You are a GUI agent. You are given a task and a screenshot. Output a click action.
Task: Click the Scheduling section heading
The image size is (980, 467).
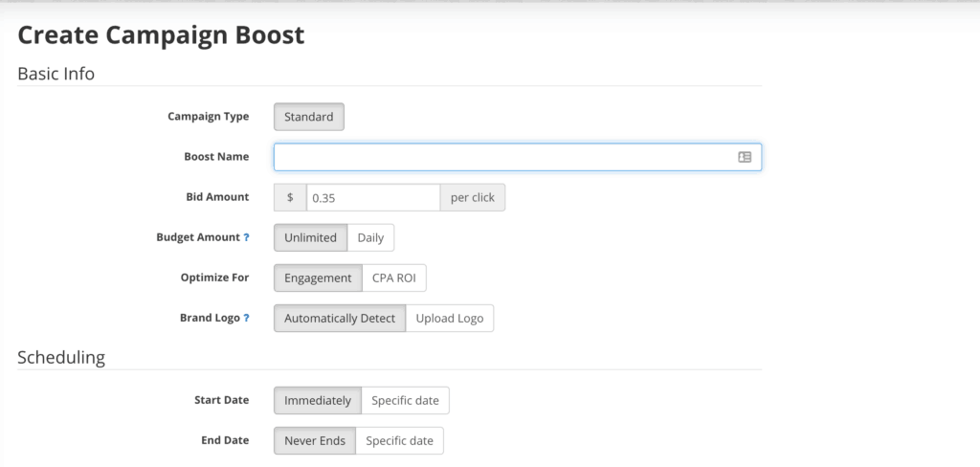click(x=61, y=358)
